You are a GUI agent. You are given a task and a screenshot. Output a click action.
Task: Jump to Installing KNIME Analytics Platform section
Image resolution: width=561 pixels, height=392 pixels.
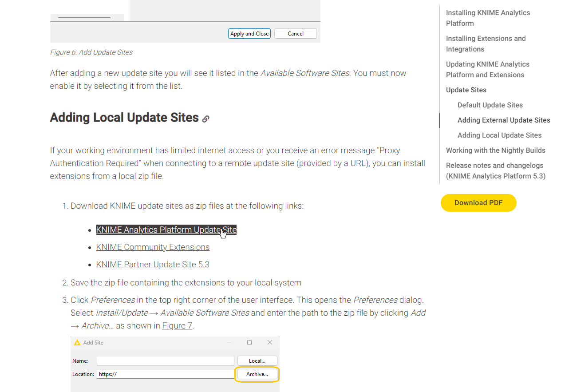point(488,18)
